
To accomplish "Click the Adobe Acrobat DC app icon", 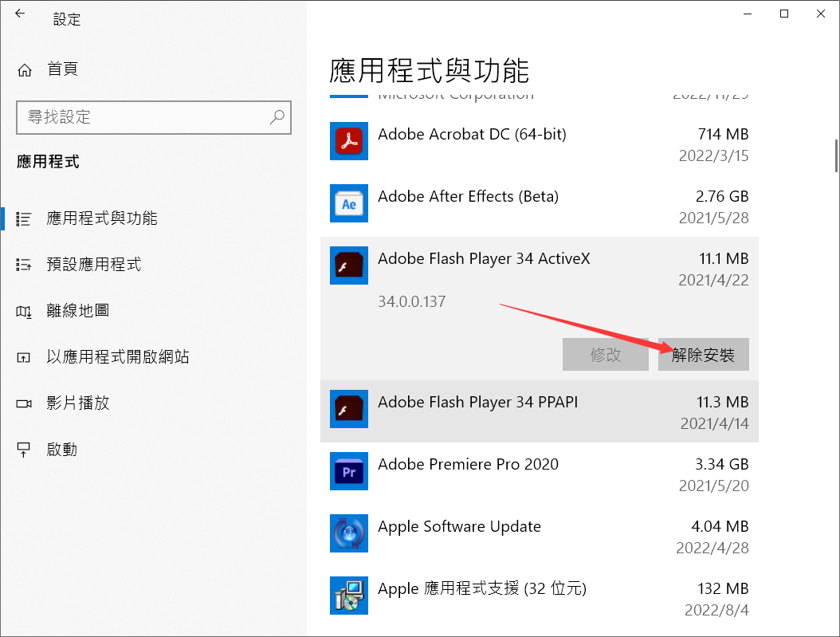I will pos(349,141).
